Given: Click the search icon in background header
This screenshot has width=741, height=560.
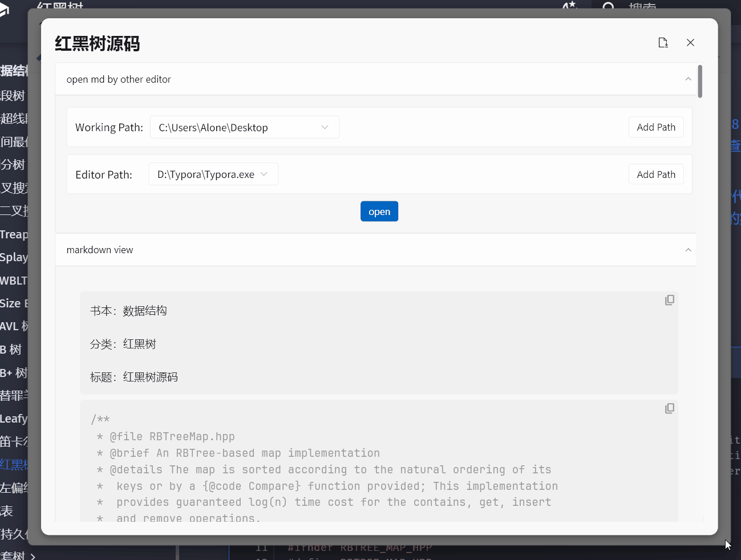Looking at the screenshot, I should click(609, 7).
